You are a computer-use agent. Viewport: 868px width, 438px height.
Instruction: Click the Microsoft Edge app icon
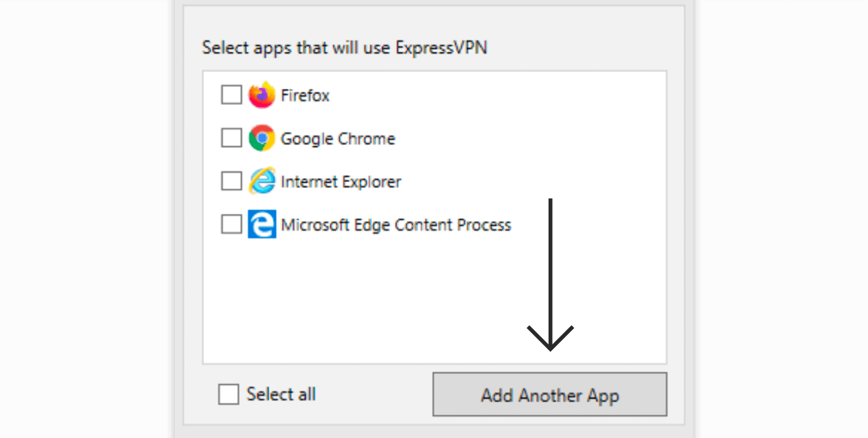tap(262, 225)
